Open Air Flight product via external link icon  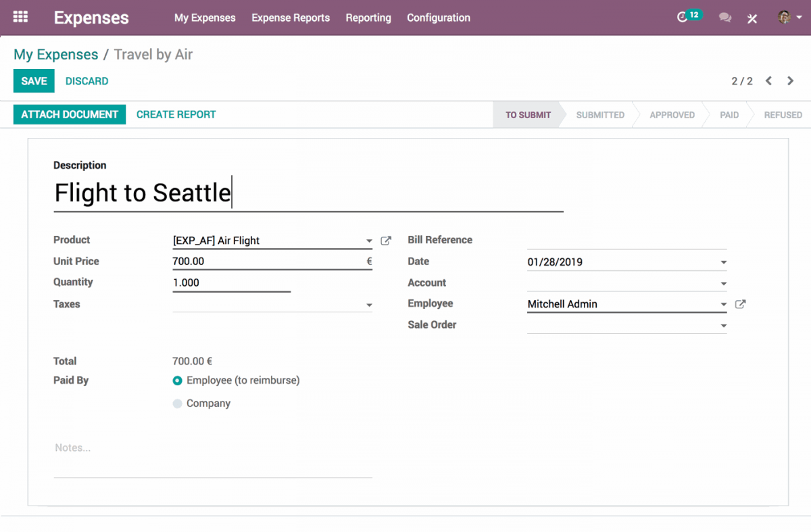click(x=385, y=240)
